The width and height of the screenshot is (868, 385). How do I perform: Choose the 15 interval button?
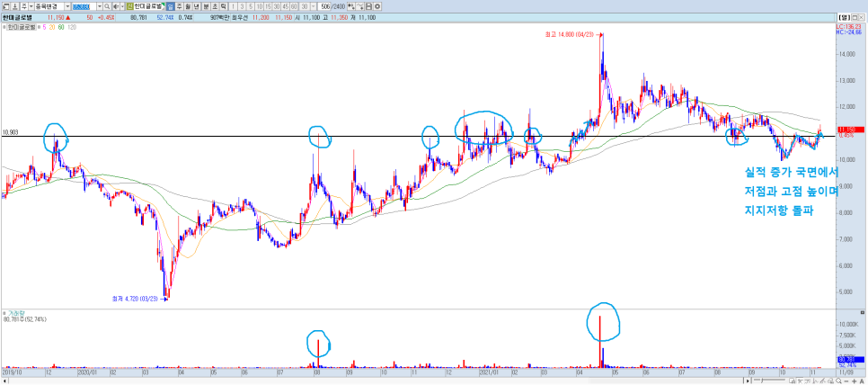pos(268,6)
